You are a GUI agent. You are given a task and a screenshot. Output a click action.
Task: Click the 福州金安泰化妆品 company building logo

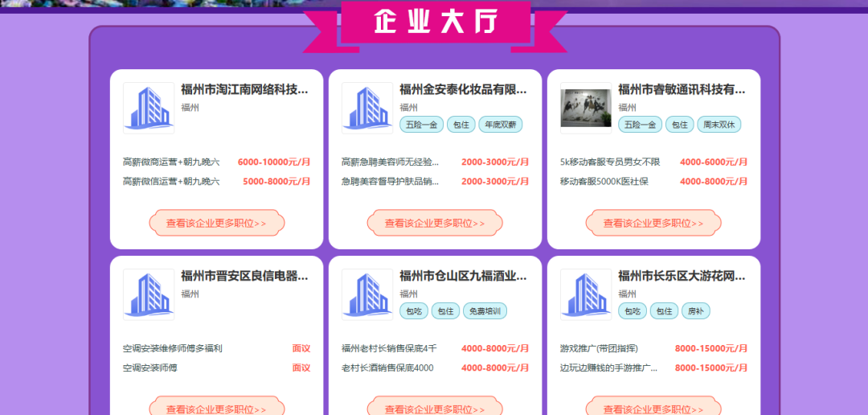[367, 108]
